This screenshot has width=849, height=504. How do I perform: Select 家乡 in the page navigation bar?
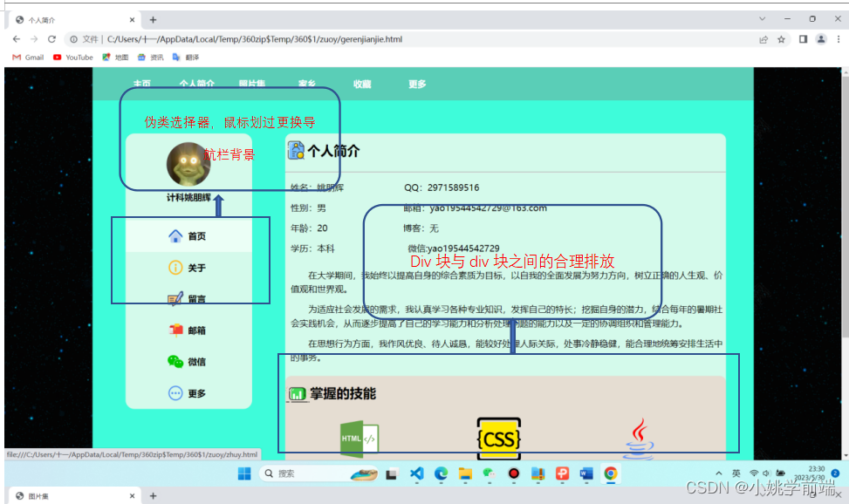[x=307, y=84]
